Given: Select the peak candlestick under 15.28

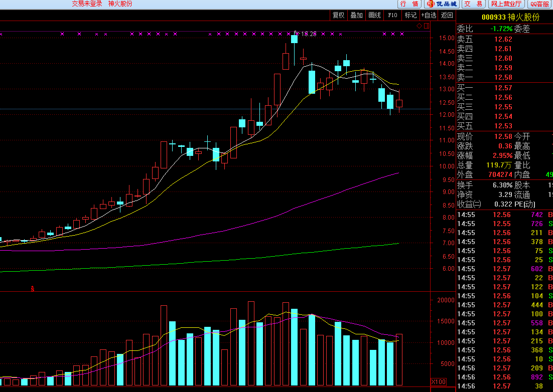Looking at the screenshot, I should 294,39.
